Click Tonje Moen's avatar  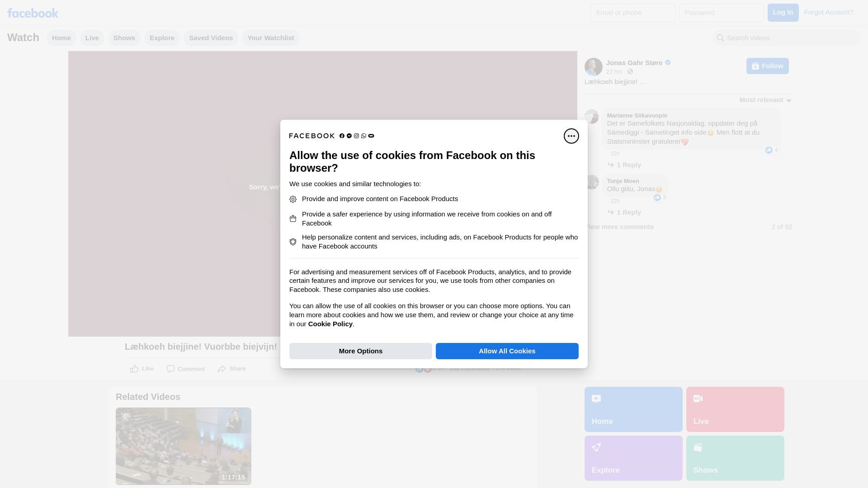click(x=592, y=182)
